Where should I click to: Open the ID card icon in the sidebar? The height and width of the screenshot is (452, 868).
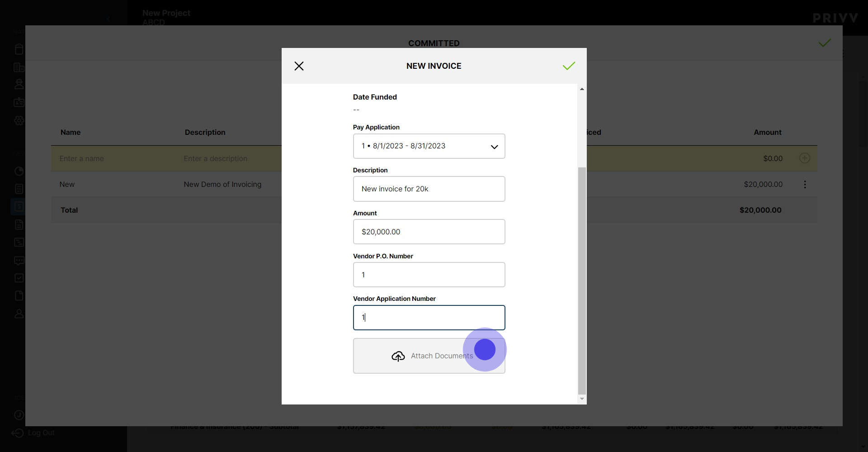19,103
